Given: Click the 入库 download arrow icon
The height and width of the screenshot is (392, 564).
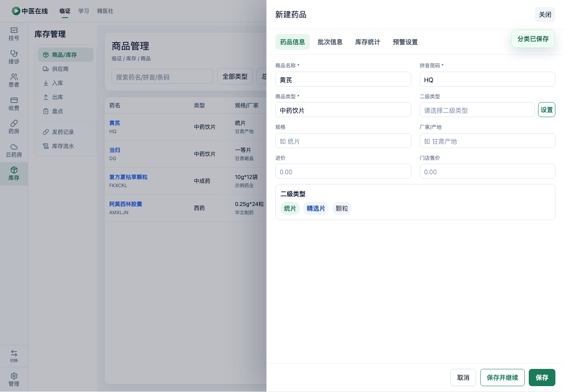Looking at the screenshot, I should [46, 83].
